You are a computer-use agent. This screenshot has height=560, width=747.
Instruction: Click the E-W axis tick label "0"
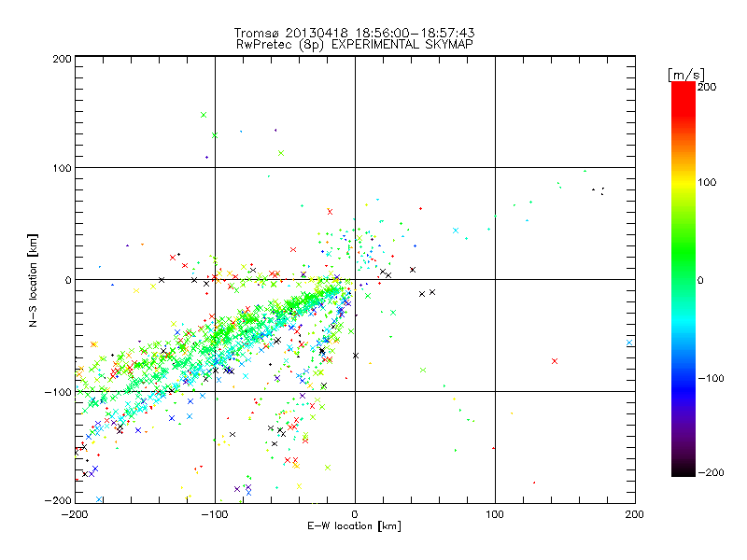[x=355, y=514]
